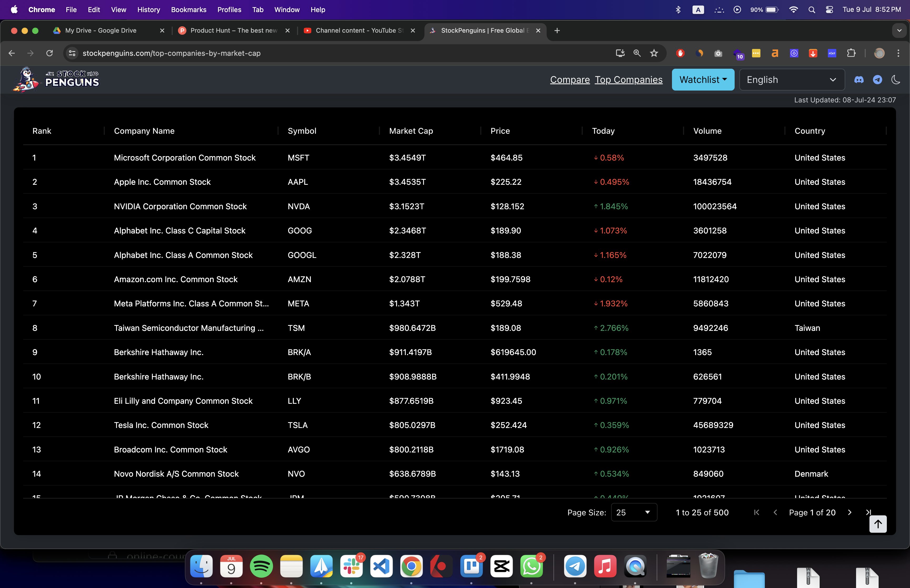
Task: Open Telegram from the dock
Action: coord(575,566)
